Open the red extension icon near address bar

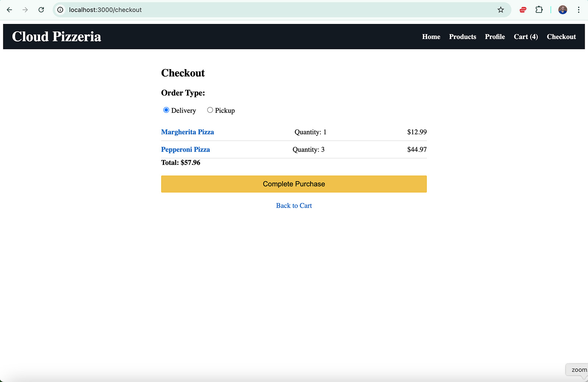click(x=523, y=10)
